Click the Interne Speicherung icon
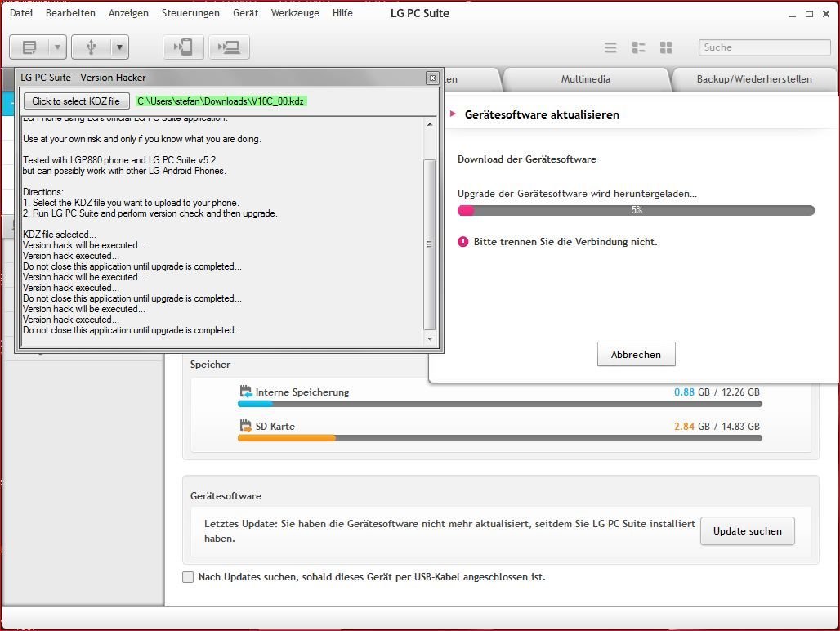Viewport: 840px width, 631px height. click(x=246, y=392)
